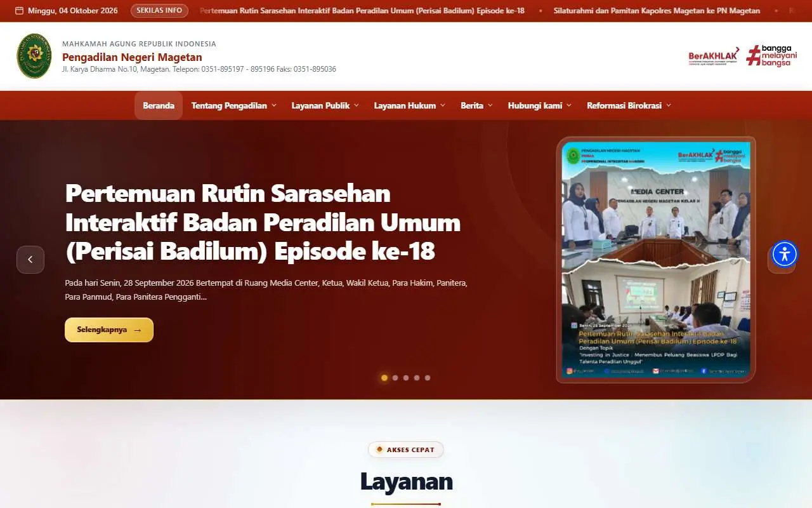Open the slide headline Pertemuan Rutin Sarasehan
This screenshot has height=508, width=812.
click(263, 222)
